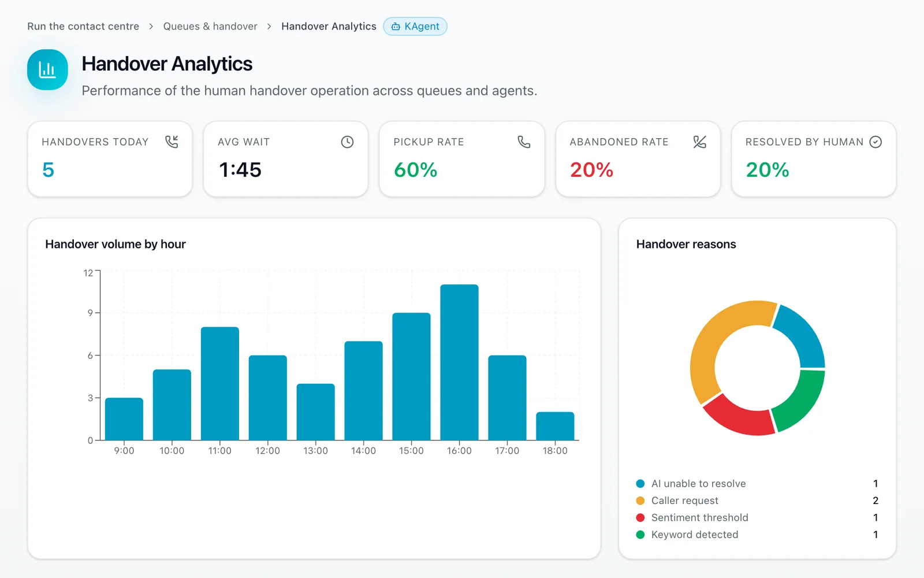Click the green 'Keyword detected' legend dot
The width and height of the screenshot is (924, 578).
pos(640,535)
